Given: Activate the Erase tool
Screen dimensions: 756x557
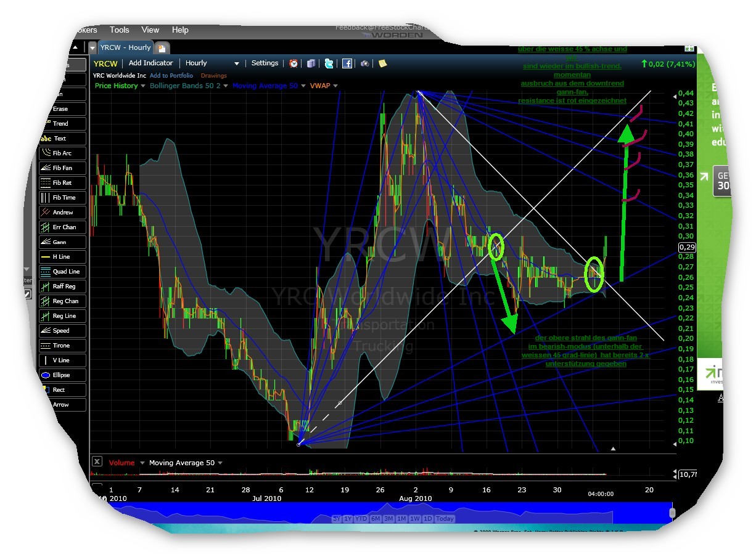Looking at the screenshot, I should 62,108.
